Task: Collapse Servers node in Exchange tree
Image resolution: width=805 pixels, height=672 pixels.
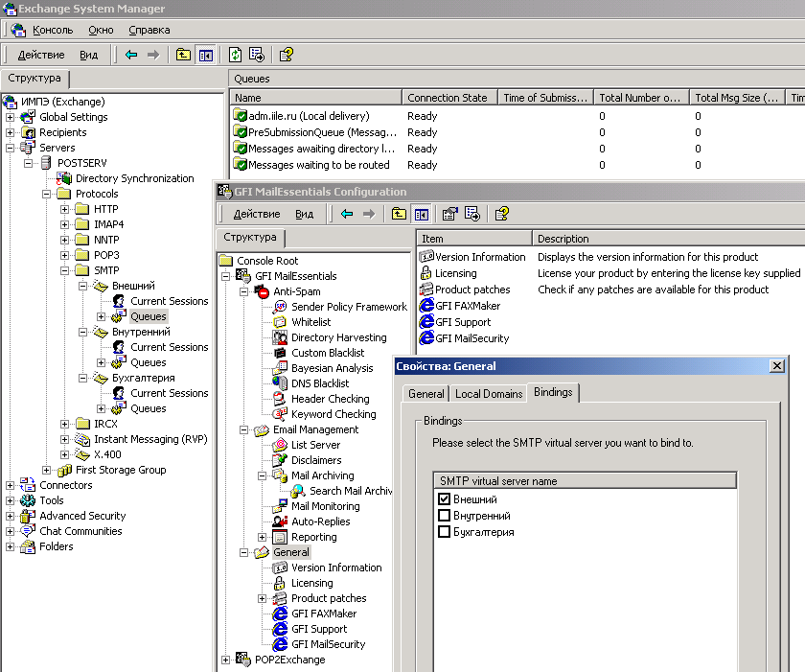Action: (10, 148)
